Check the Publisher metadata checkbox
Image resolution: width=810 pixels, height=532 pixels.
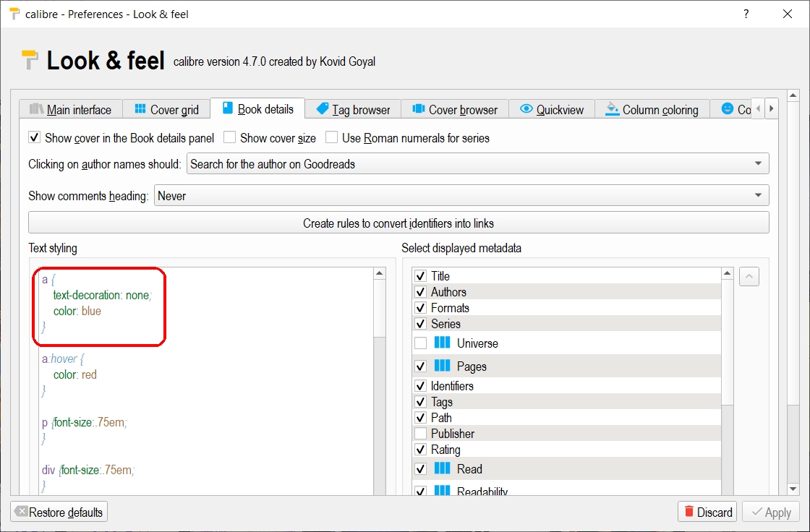point(420,434)
